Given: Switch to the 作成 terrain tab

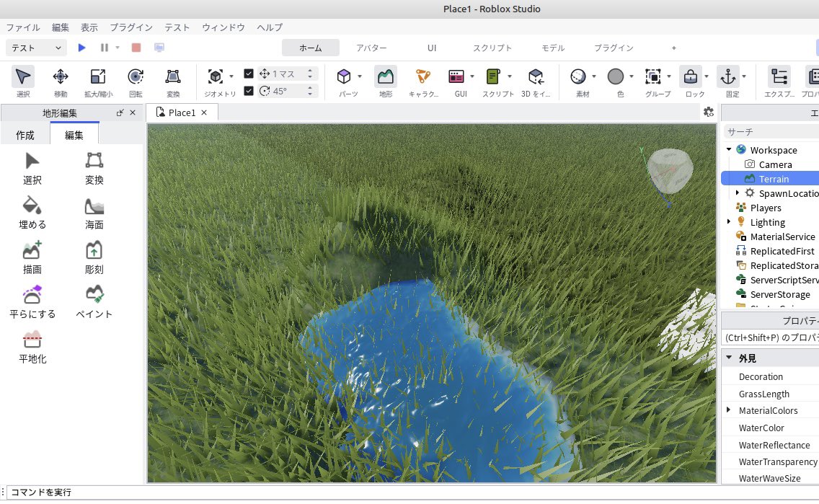Looking at the screenshot, I should coord(25,135).
